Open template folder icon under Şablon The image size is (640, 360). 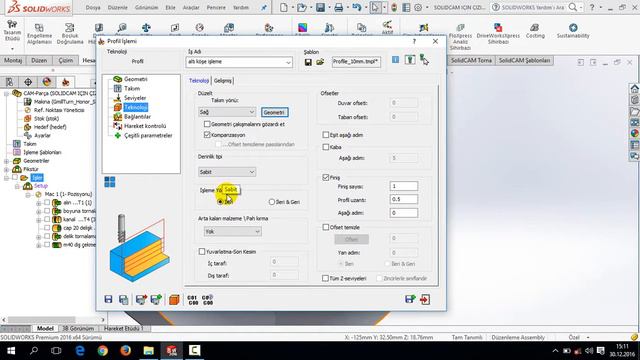[320, 62]
